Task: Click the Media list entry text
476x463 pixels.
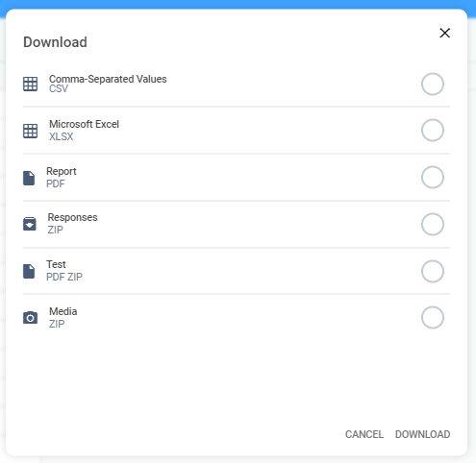Action: click(63, 311)
